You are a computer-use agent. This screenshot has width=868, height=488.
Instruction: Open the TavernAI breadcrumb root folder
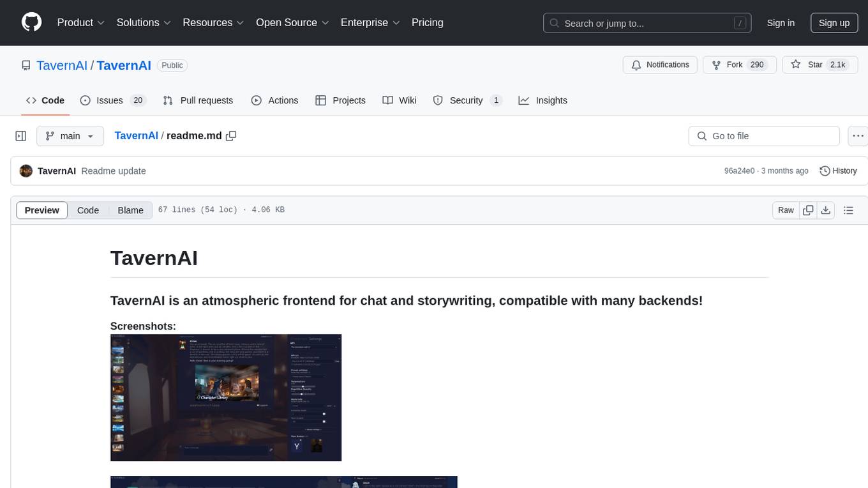point(136,136)
